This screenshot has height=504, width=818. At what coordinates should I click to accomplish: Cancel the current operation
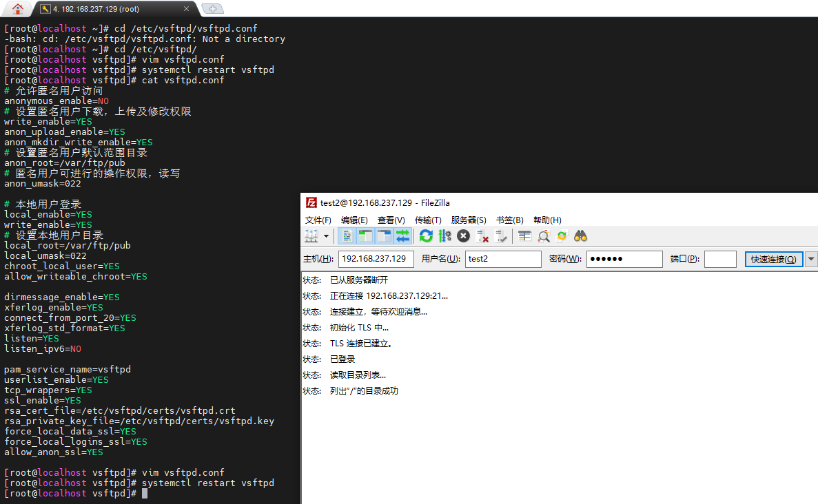coord(463,236)
